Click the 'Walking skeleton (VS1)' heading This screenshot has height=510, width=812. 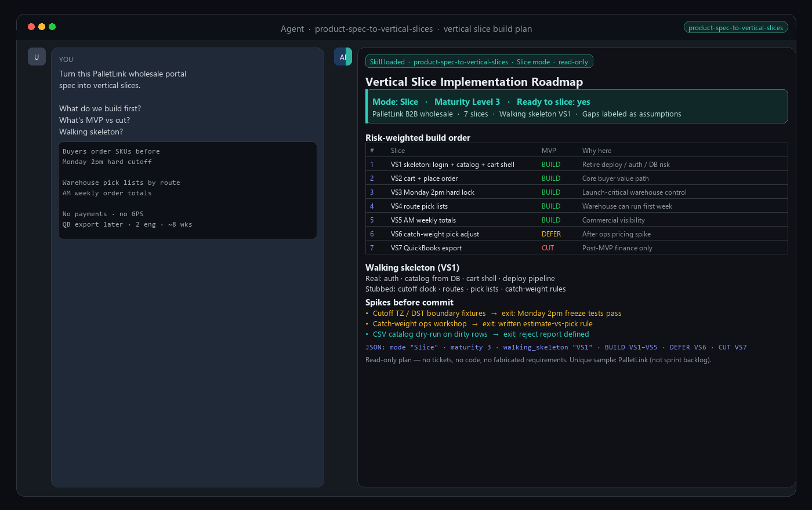click(x=412, y=268)
